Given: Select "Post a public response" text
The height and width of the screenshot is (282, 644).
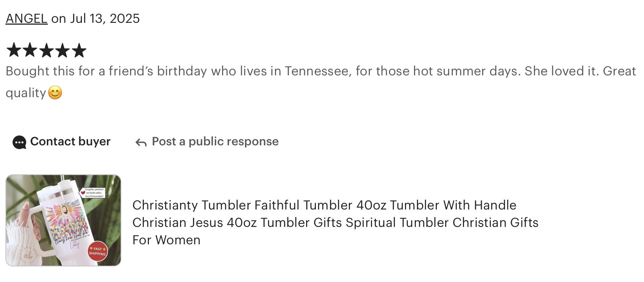Looking at the screenshot, I should [215, 141].
